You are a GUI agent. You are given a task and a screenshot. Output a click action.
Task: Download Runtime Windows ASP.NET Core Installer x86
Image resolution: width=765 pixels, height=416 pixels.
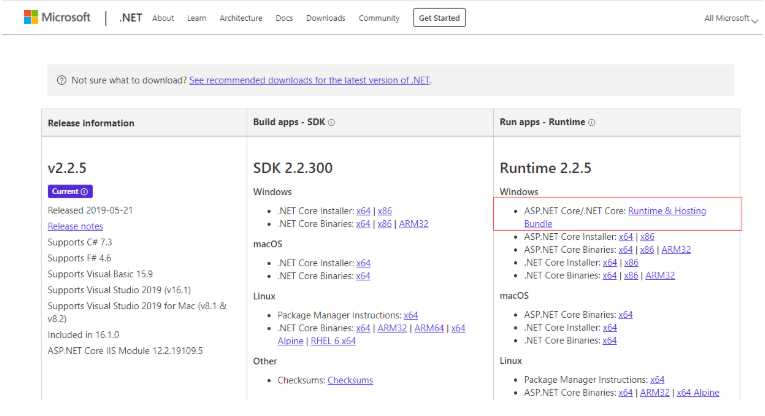(647, 237)
